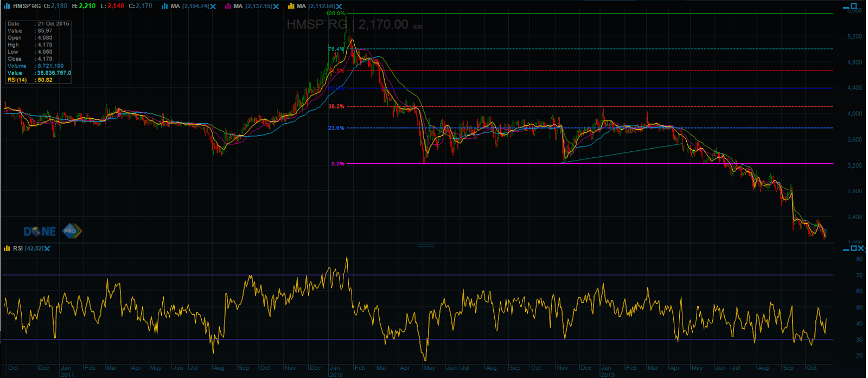This screenshot has width=868, height=378.
Task: Select the 76.4% Fibonacci level label
Action: coord(336,49)
